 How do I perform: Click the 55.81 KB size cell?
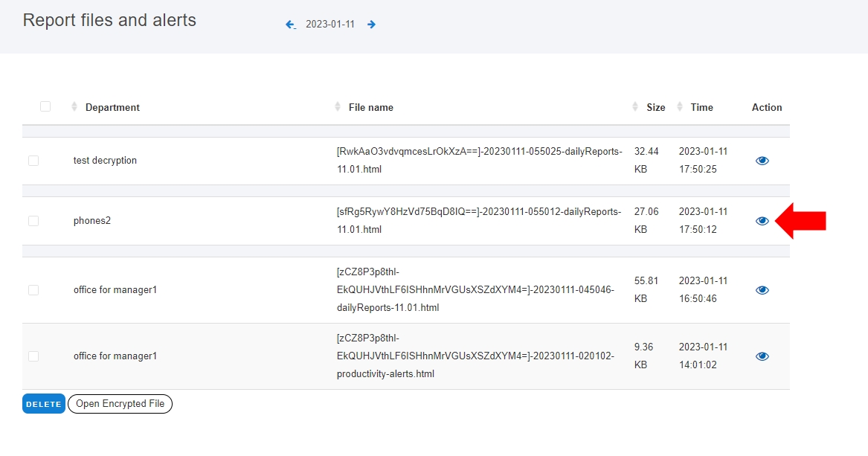(646, 290)
